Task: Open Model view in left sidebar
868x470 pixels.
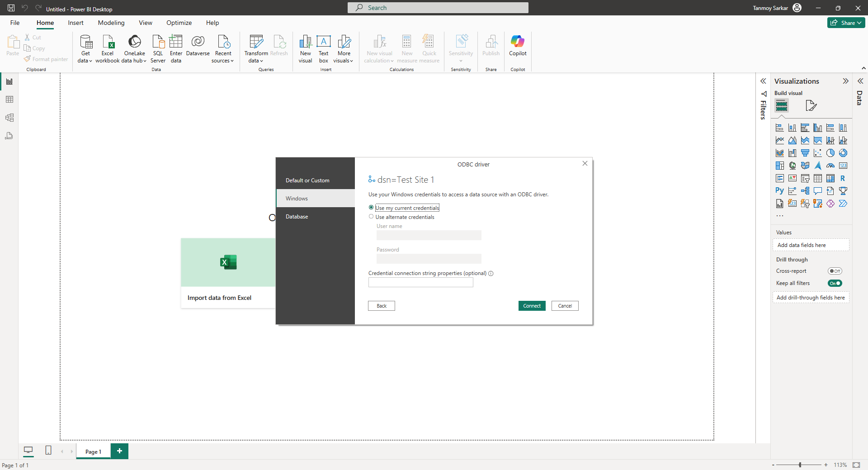Action: (x=9, y=118)
